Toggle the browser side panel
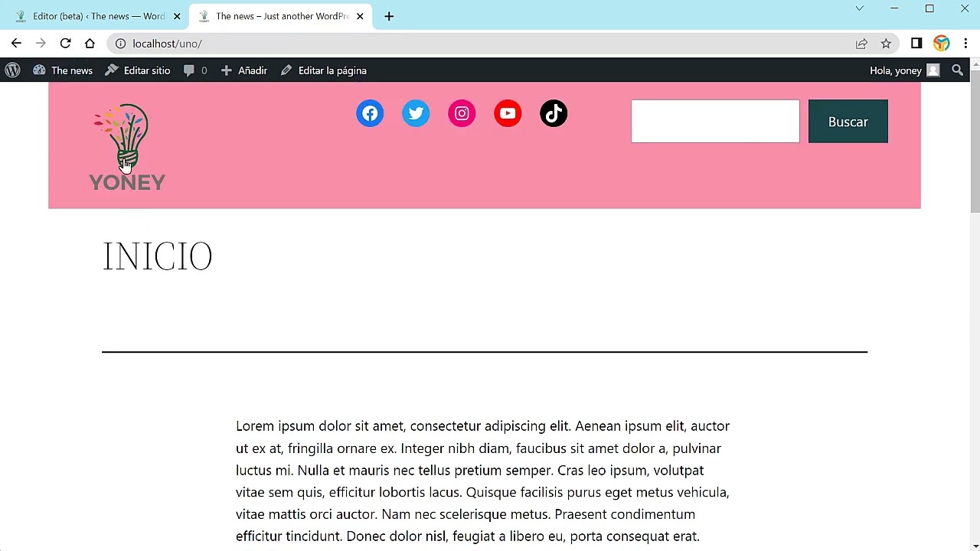The width and height of the screenshot is (980, 551). point(916,44)
